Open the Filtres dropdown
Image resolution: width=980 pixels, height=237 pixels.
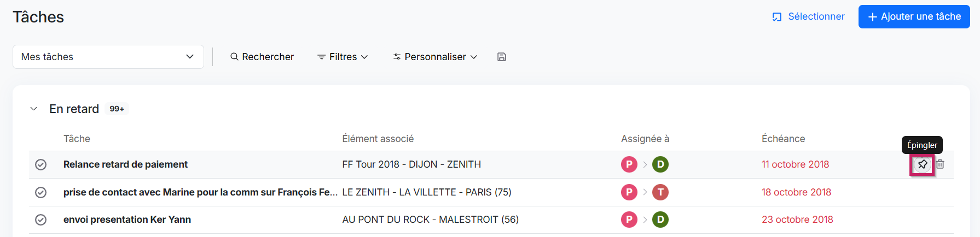click(x=343, y=57)
